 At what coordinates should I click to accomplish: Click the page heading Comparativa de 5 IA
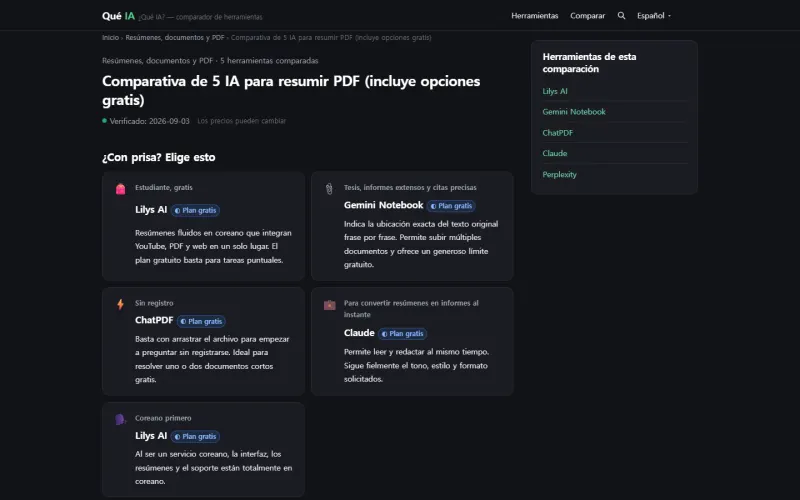(x=291, y=90)
